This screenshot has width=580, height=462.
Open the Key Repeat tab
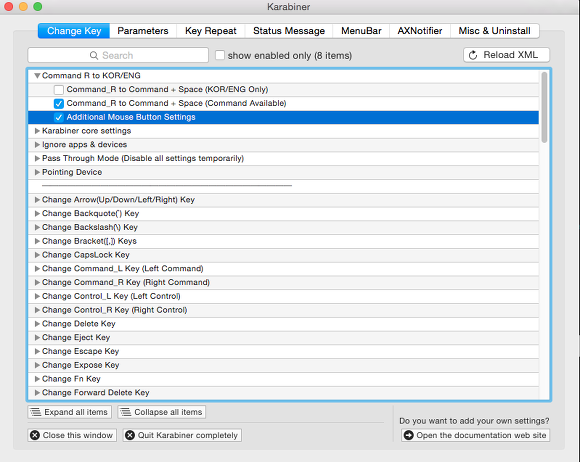click(x=210, y=31)
